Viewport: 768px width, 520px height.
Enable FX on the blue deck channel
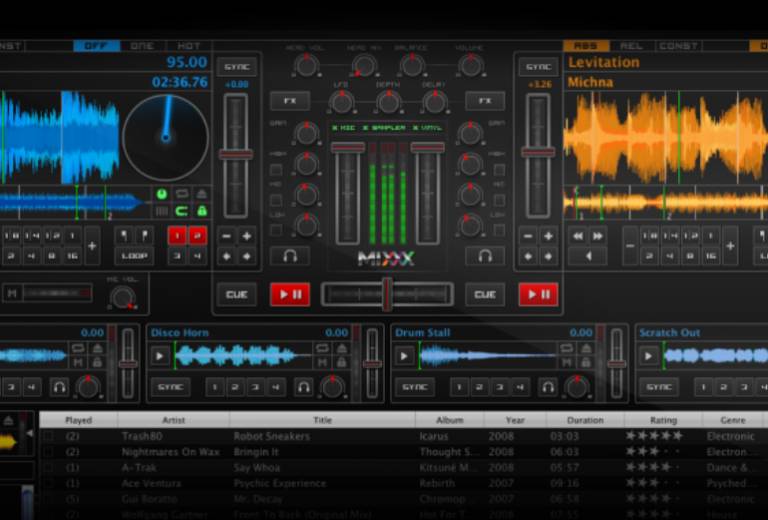click(x=290, y=101)
